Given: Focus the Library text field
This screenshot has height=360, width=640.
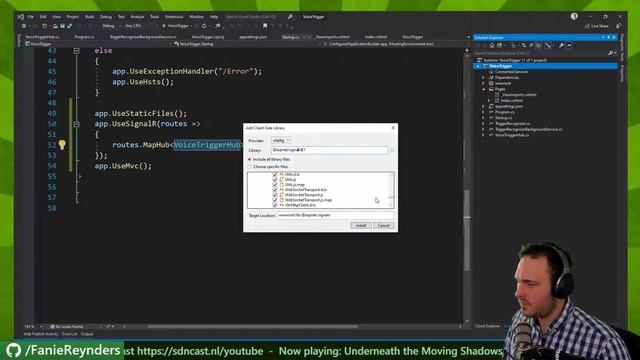Looking at the screenshot, I should [329, 150].
